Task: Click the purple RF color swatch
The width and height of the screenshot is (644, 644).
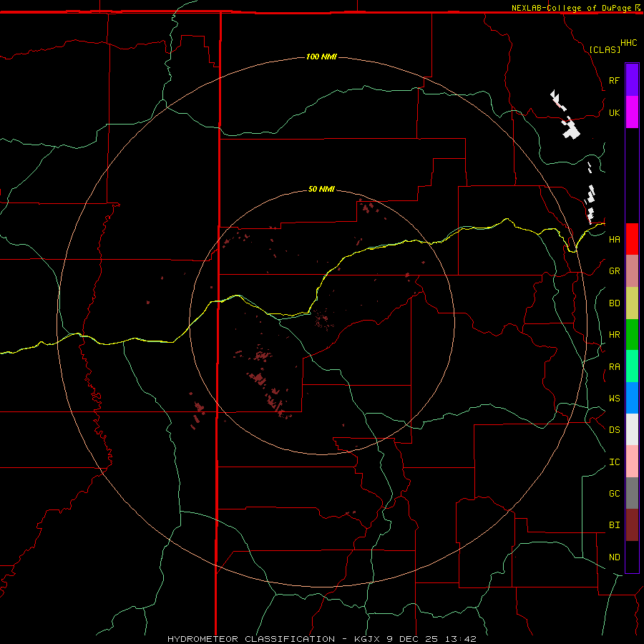Action: tap(632, 80)
